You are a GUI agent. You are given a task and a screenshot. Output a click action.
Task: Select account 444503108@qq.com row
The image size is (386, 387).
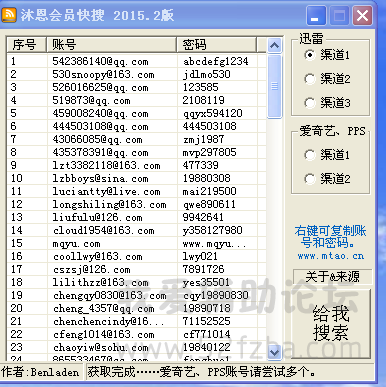[x=137, y=126]
